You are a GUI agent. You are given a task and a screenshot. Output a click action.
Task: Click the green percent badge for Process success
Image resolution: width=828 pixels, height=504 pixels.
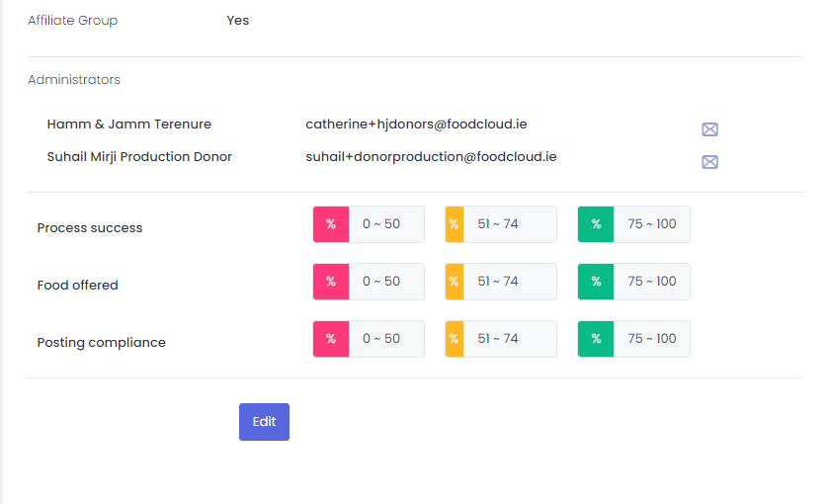tap(596, 224)
